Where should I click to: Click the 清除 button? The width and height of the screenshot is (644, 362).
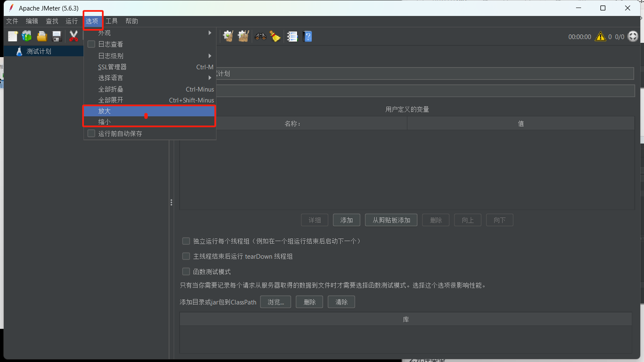(342, 302)
